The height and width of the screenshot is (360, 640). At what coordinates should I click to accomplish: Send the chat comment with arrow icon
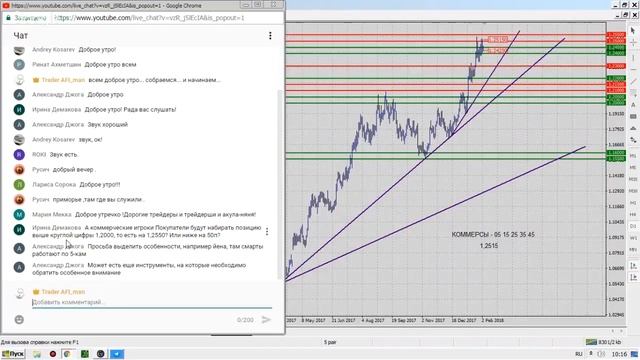266,320
